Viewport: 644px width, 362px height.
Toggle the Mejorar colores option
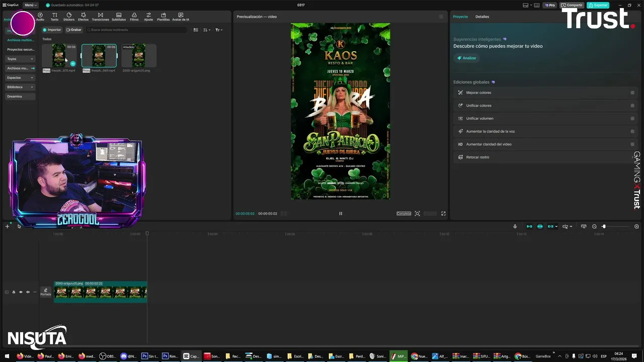click(632, 93)
